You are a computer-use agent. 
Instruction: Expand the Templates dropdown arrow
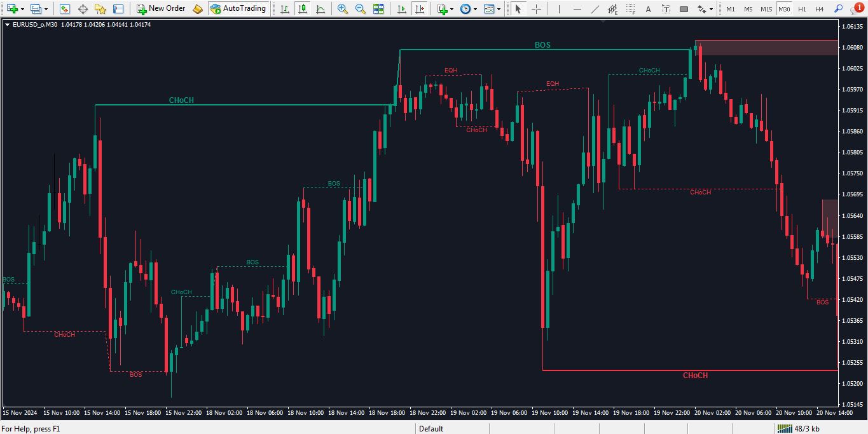pyautogui.click(x=499, y=9)
